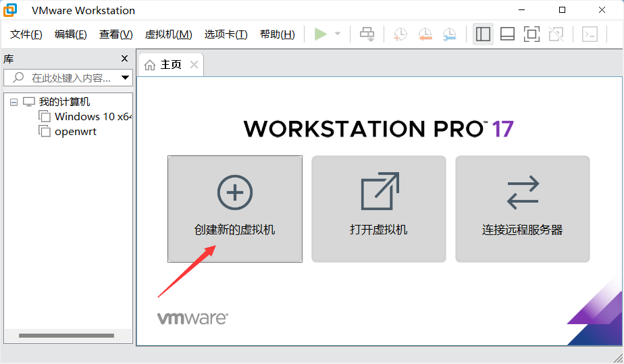Close the 库 library panel
Screen dimensions: 624x364
124,59
